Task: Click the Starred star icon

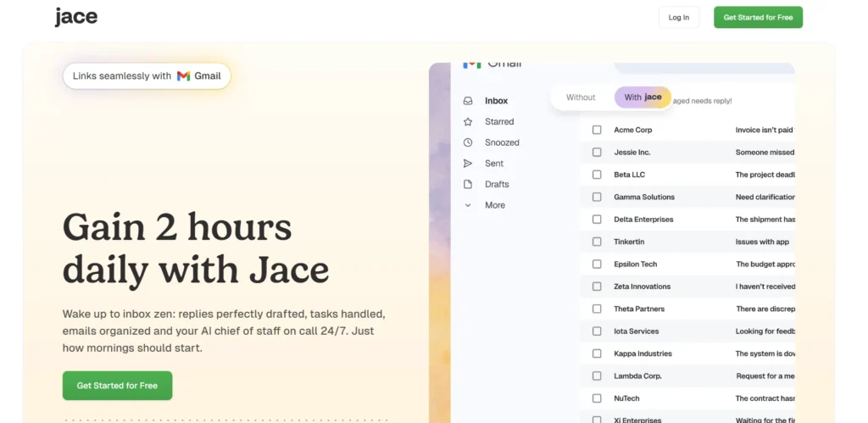Action: 468,122
